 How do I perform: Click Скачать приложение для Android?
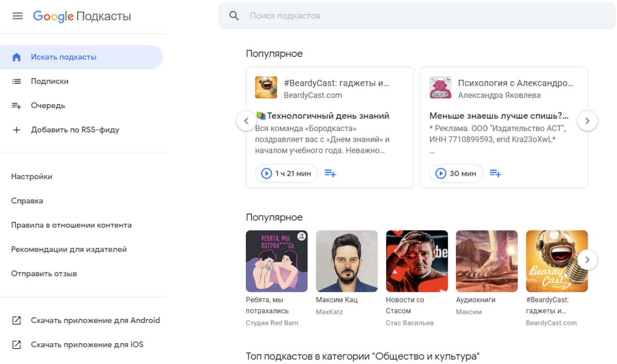(x=95, y=320)
